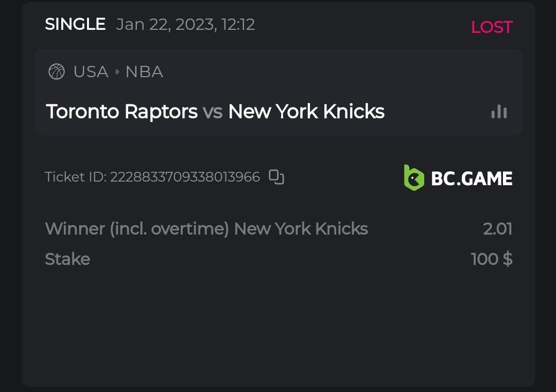The height and width of the screenshot is (392, 556).
Task: Click the SINGLE bet type label
Action: coord(75,24)
